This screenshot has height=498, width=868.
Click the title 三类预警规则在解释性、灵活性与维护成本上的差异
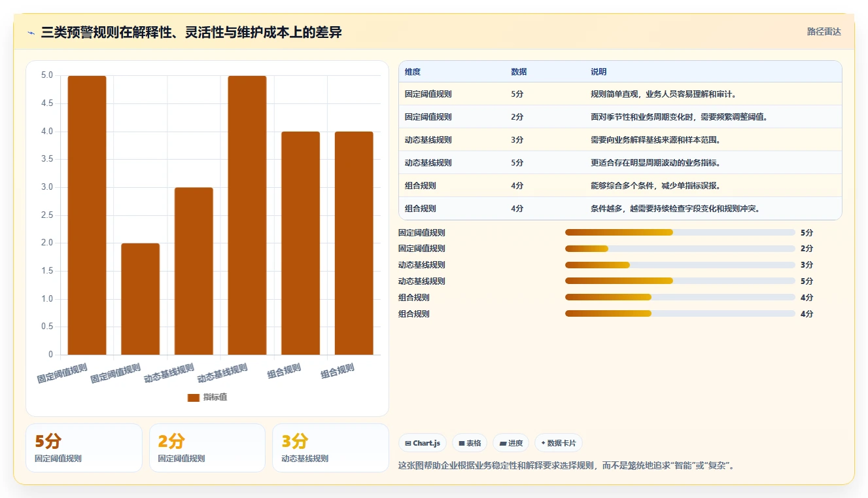click(x=191, y=33)
